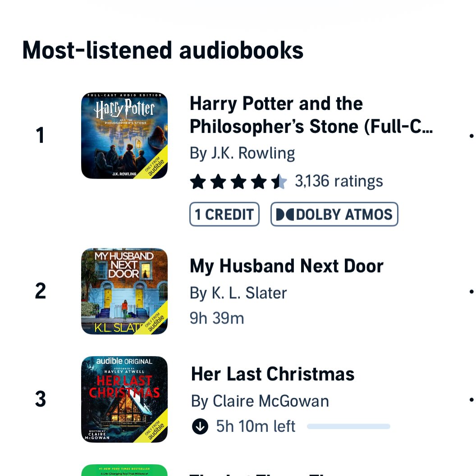Image resolution: width=476 pixels, height=476 pixels.
Task: Open the options menu beside Her Last Christmas
Action: pyautogui.click(x=471, y=400)
